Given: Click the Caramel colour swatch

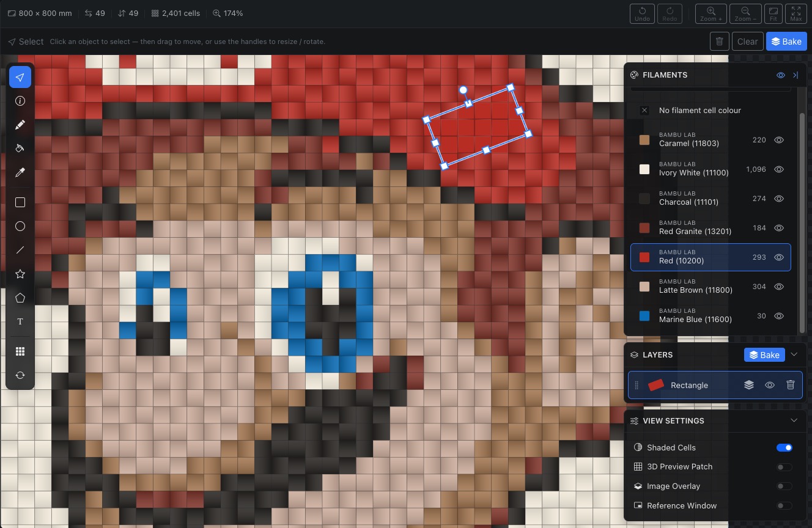Looking at the screenshot, I should click(x=644, y=140).
